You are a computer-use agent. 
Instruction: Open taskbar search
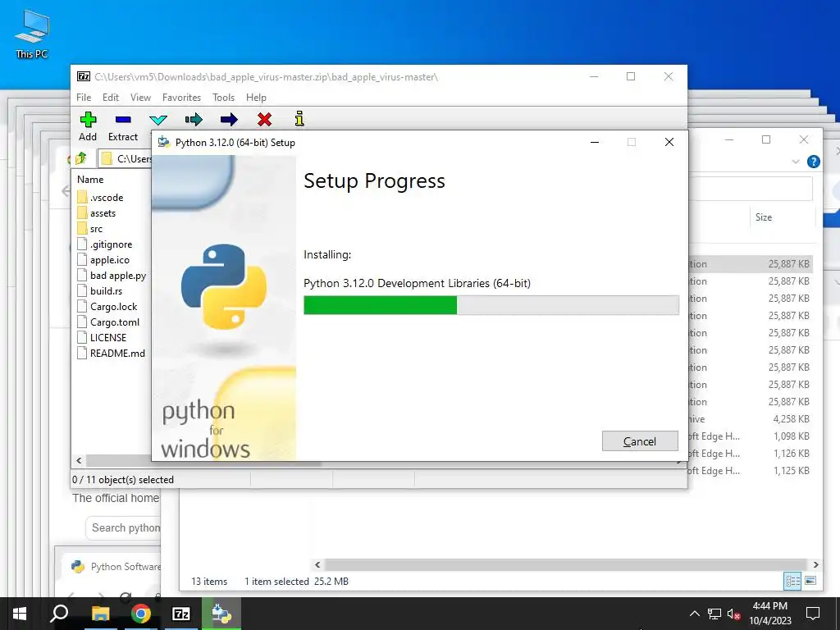59,614
